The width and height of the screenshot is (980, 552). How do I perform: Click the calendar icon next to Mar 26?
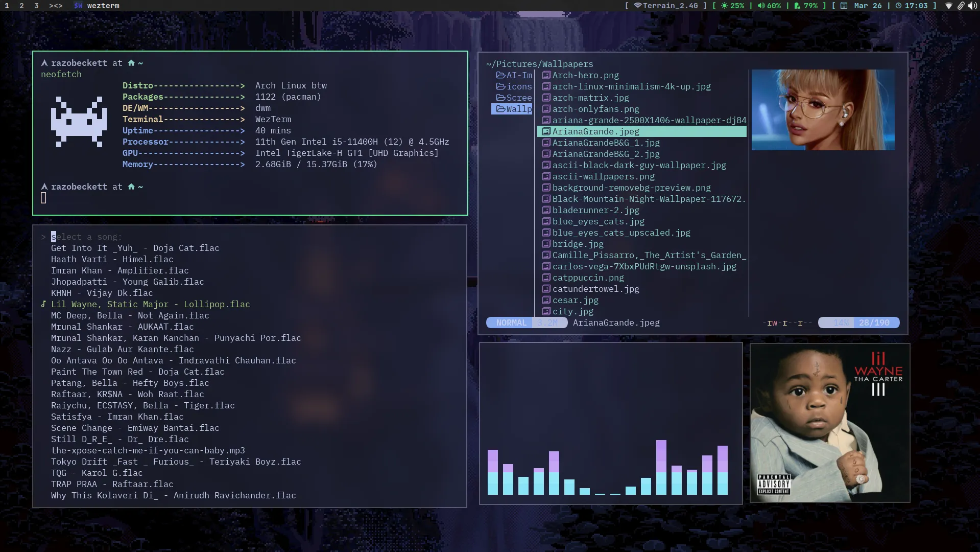point(843,6)
